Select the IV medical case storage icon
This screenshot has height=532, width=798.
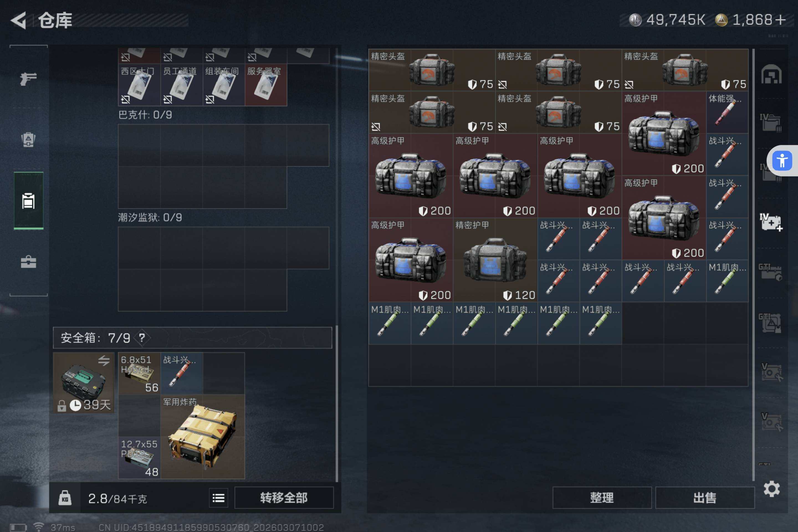coord(771,222)
